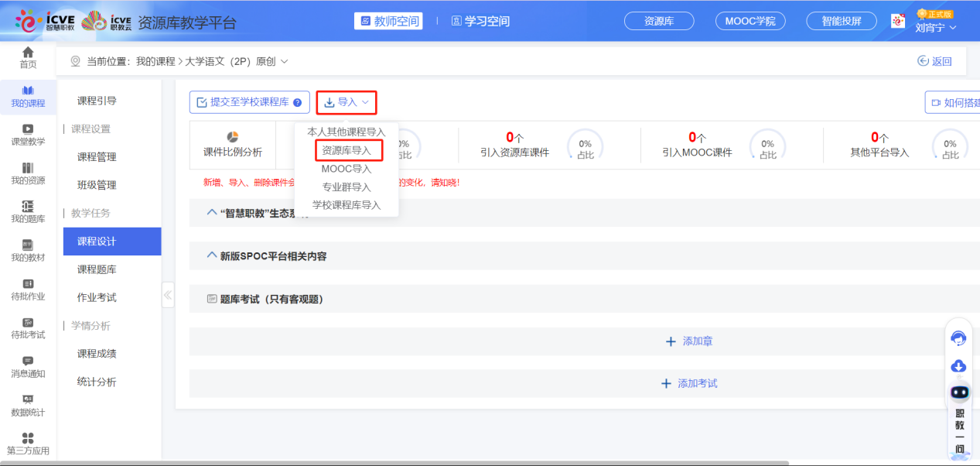This screenshot has height=466, width=980.
Task: Open the customer service headset icon
Action: pyautogui.click(x=958, y=338)
